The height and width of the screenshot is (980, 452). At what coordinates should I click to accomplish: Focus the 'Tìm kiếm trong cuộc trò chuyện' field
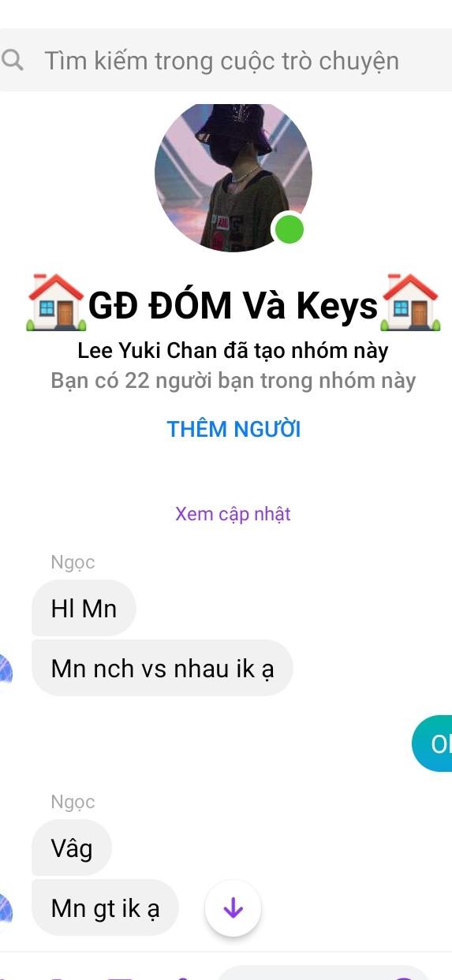(226, 60)
